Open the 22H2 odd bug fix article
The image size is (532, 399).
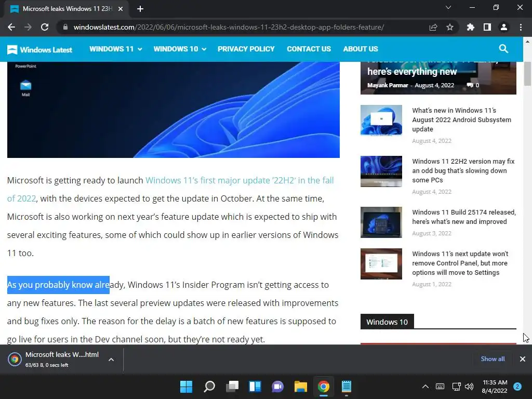(463, 170)
